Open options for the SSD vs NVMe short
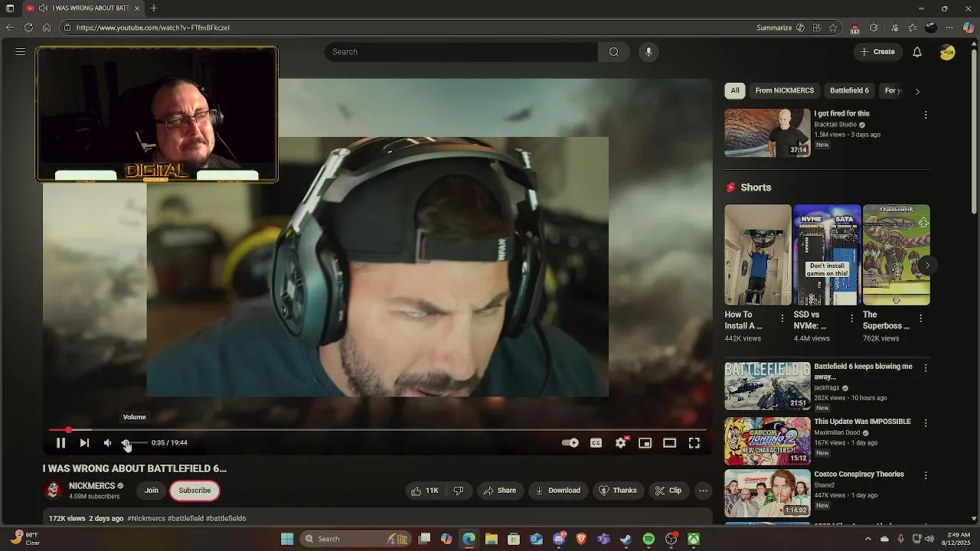 pos(851,318)
